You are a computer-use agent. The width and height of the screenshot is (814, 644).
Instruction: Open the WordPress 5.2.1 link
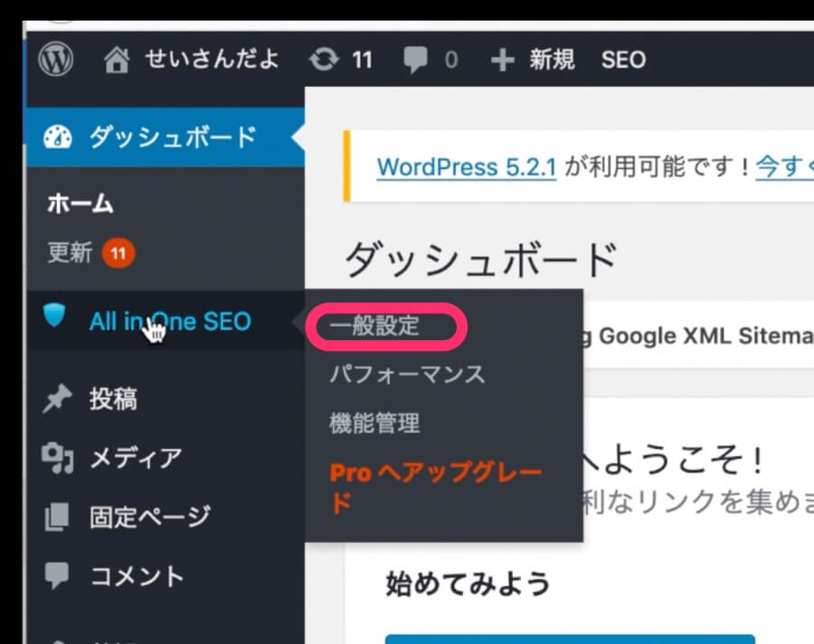coord(466,167)
